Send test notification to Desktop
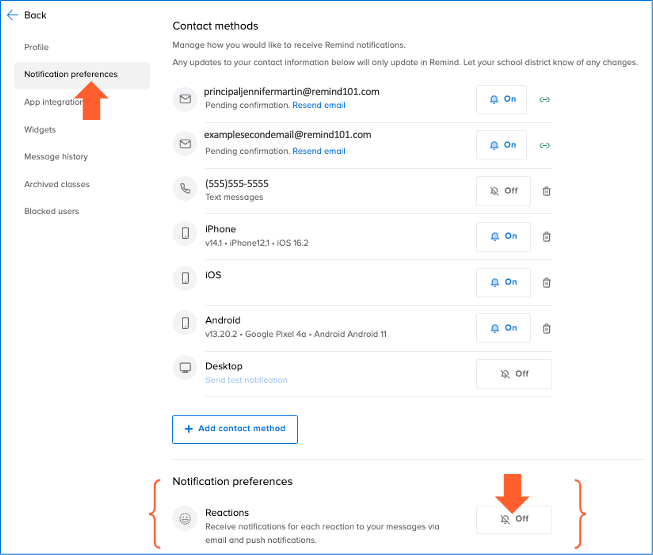This screenshot has height=555, width=653. pos(246,380)
